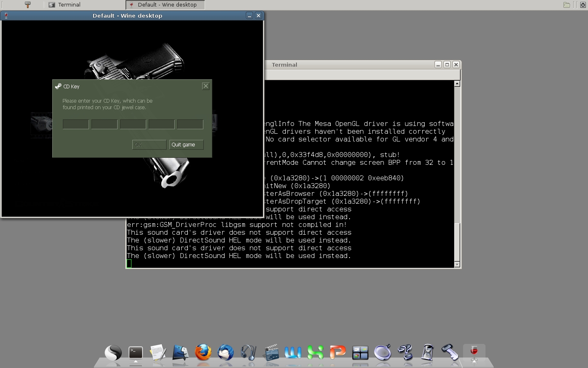Click 'Please enter your CD Key' text

(107, 104)
